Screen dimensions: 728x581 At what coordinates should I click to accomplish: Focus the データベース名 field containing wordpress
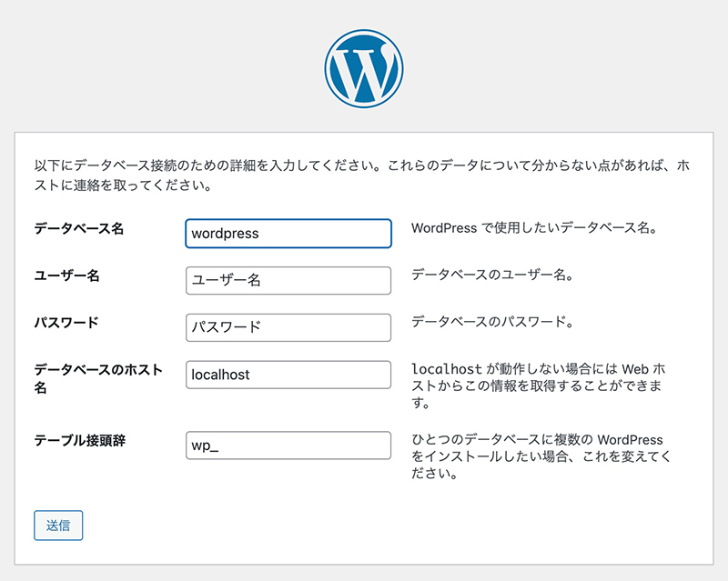click(x=288, y=234)
